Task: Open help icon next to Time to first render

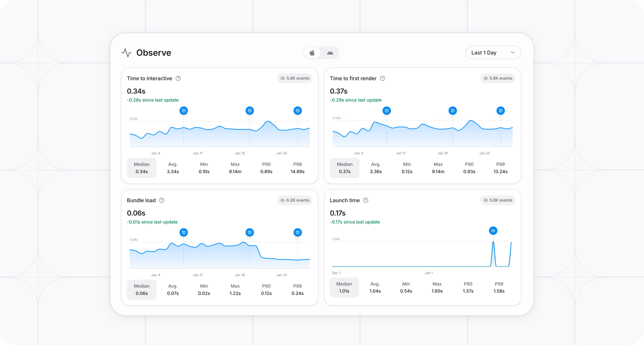Action: (382, 78)
